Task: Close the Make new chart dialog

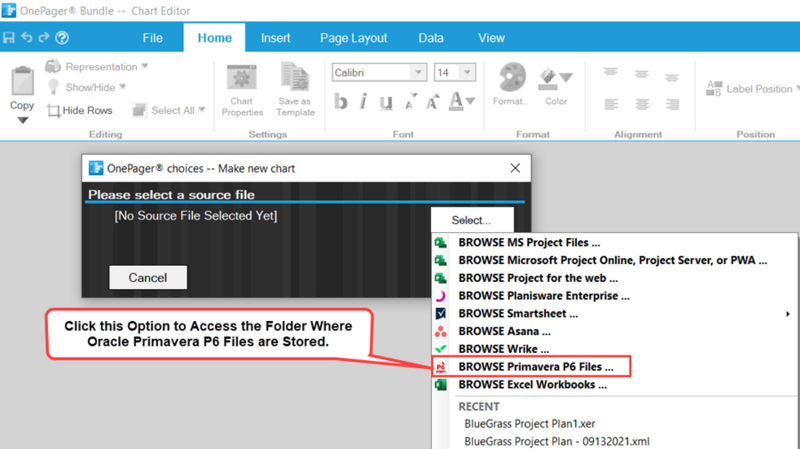Action: pyautogui.click(x=515, y=168)
